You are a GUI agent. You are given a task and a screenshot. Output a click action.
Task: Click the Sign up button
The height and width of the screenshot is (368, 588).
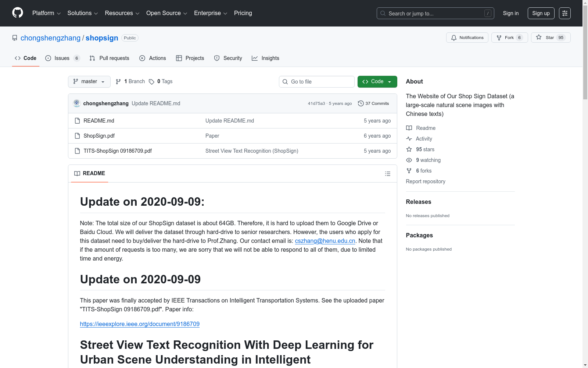541,13
